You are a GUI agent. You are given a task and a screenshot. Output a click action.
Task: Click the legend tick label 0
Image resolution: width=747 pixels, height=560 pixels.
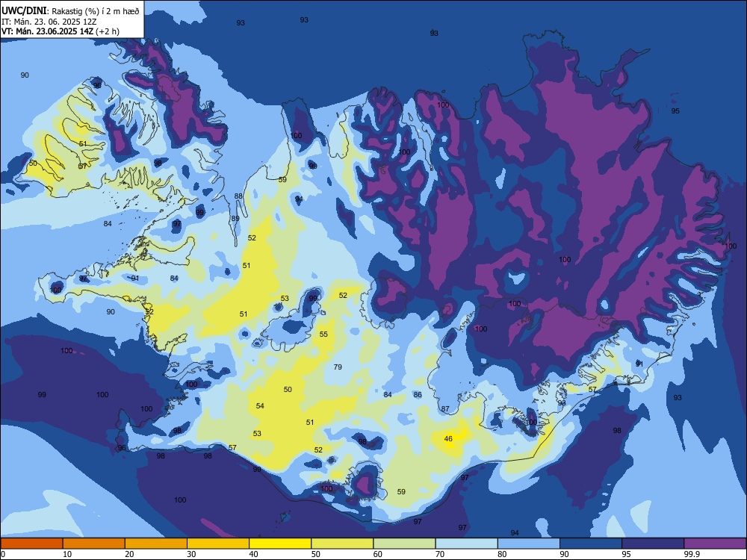[x=3, y=554]
